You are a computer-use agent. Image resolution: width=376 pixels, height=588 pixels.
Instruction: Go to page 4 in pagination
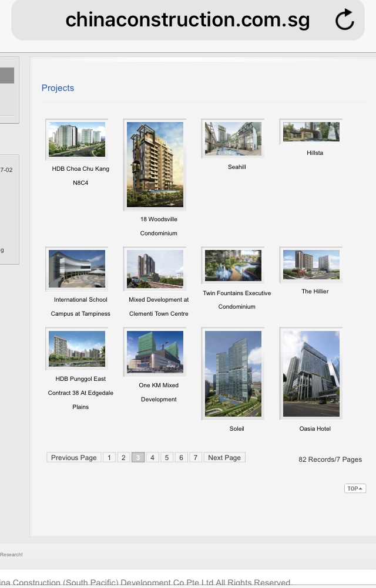coord(153,458)
